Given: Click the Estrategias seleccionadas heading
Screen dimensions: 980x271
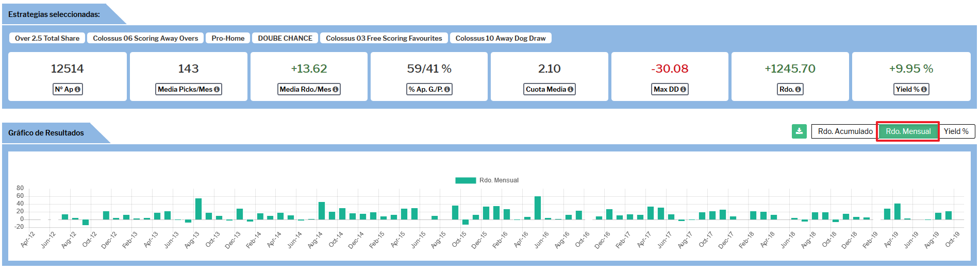Looking at the screenshot, I should [54, 14].
